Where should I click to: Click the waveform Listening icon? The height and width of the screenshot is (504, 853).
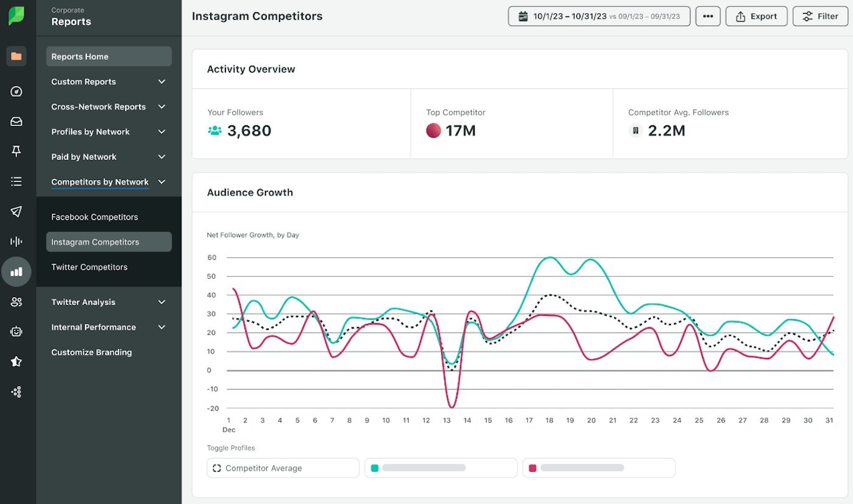pyautogui.click(x=16, y=241)
